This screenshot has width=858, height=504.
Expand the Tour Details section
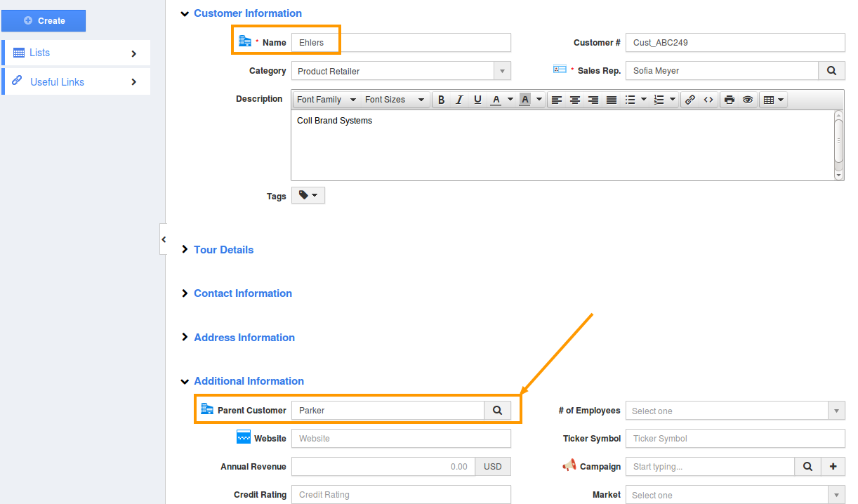[x=185, y=250]
